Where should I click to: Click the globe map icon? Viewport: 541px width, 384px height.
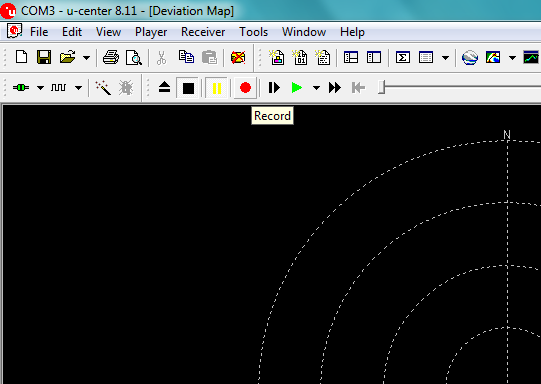(x=470, y=57)
